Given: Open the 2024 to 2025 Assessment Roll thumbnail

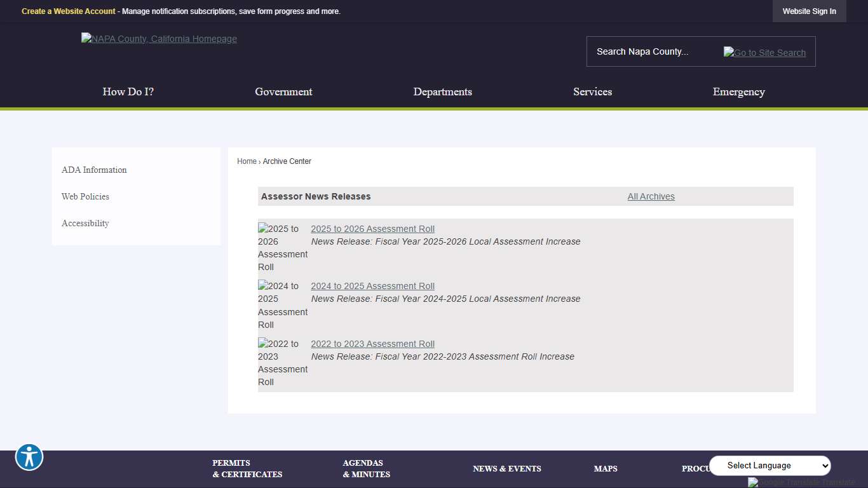Looking at the screenshot, I should (x=282, y=305).
